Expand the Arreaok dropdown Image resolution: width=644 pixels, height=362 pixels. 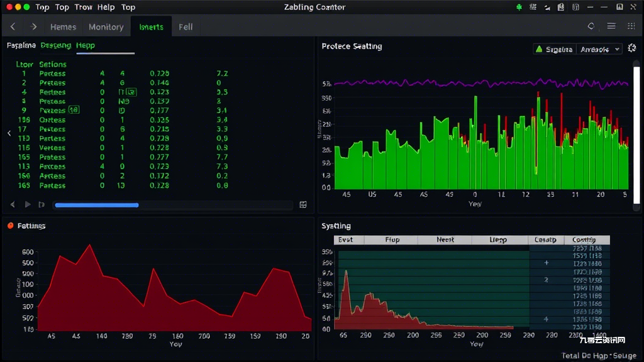599,49
